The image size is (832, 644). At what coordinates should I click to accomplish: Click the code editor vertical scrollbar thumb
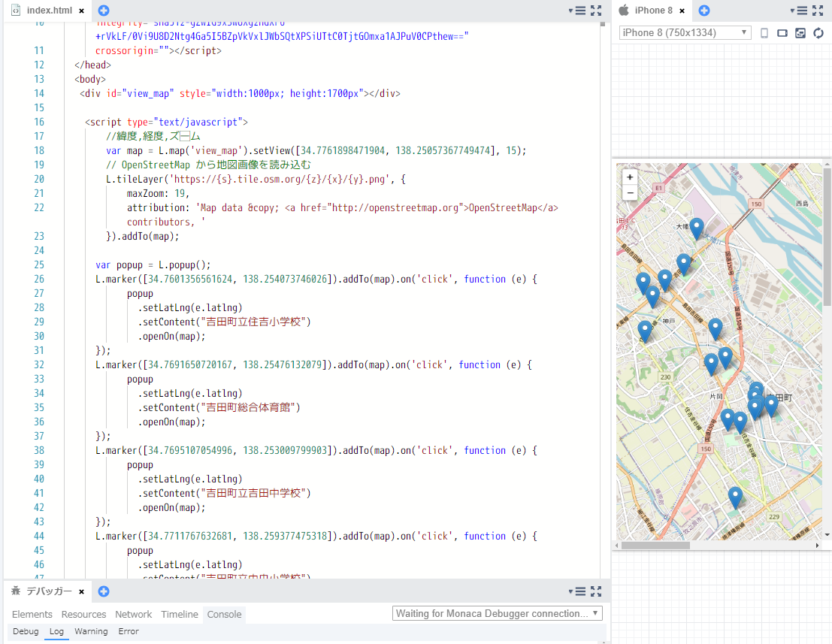pyautogui.click(x=603, y=24)
